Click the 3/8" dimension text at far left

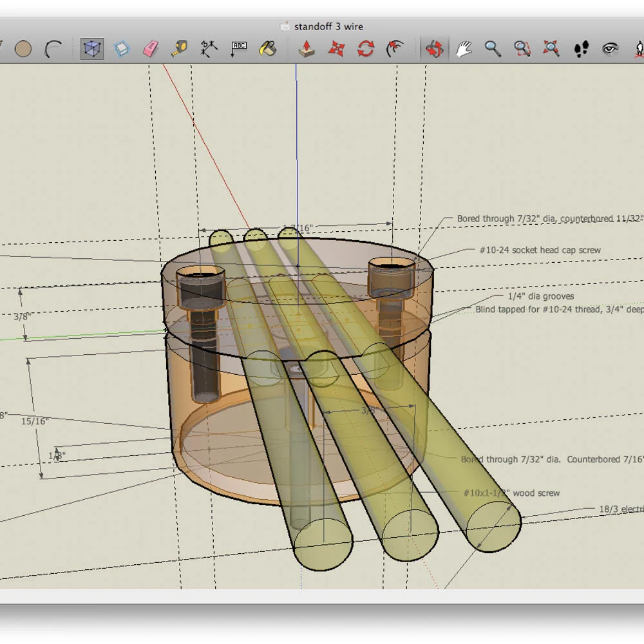pyautogui.click(x=22, y=317)
